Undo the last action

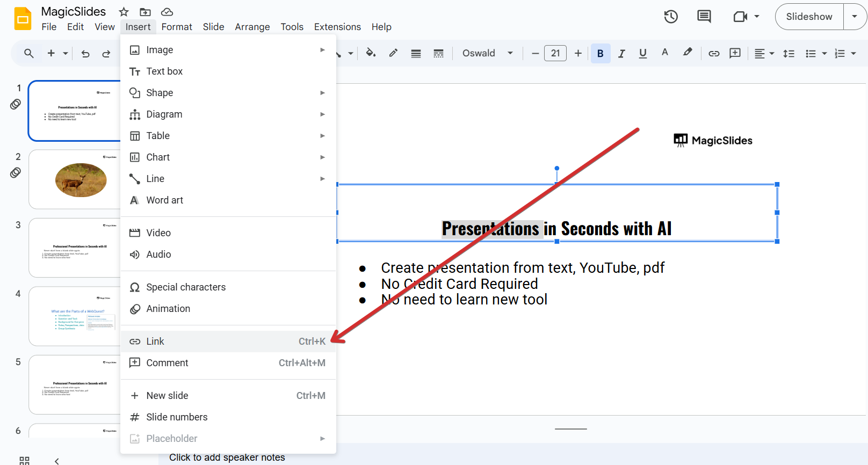click(85, 53)
